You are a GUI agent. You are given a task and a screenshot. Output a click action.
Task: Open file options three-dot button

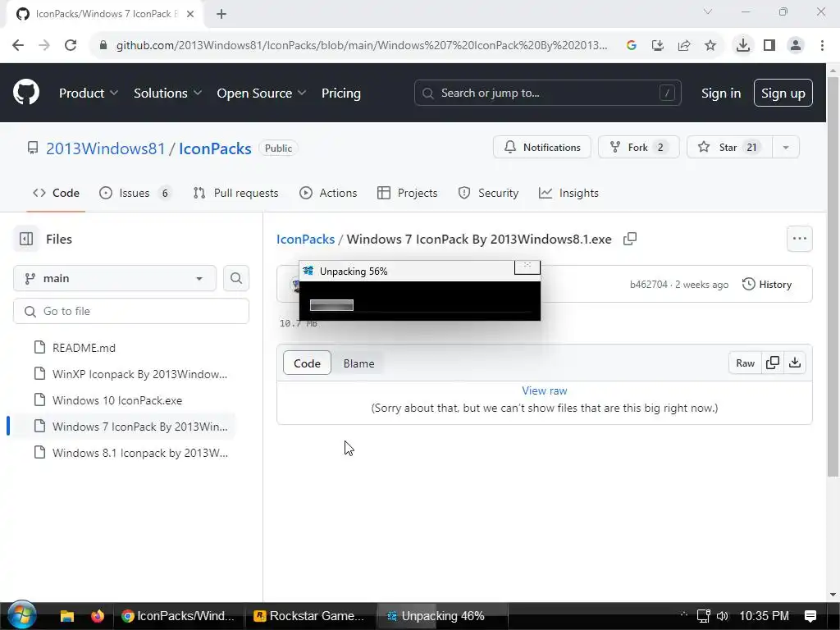(x=799, y=239)
